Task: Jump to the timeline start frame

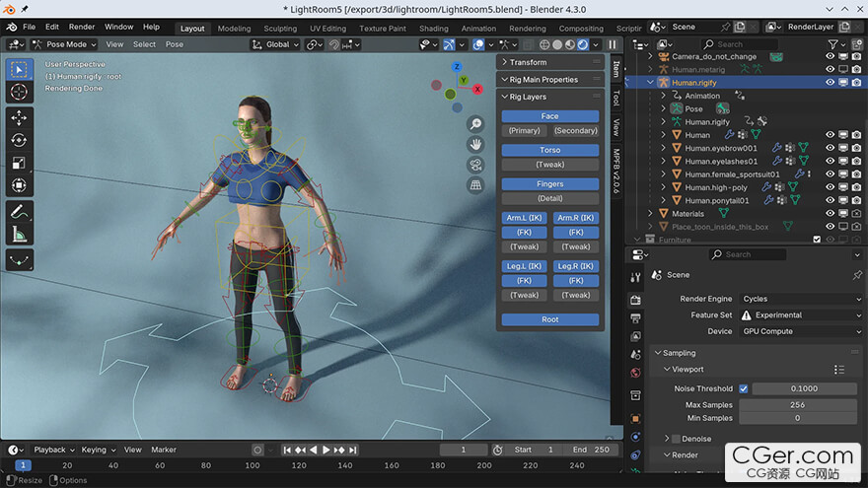Action: 287,450
